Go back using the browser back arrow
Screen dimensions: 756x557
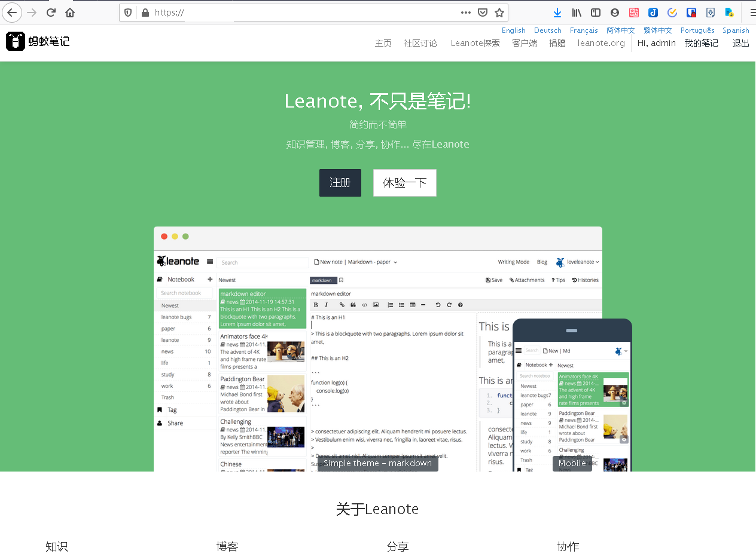click(12, 13)
